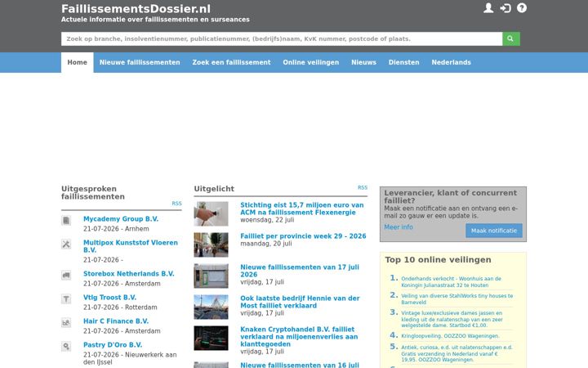
Task: Open auction 3 Vintage dames jassen
Action: coord(452,319)
